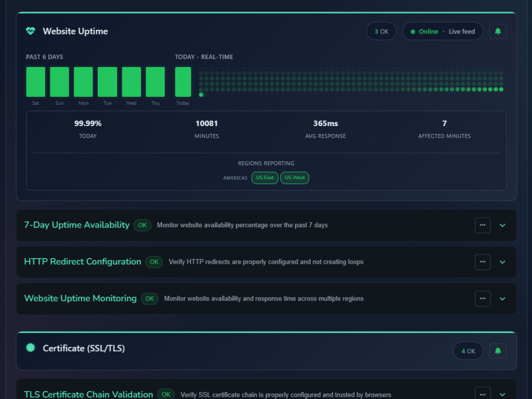
Task: Click the Certificate (SSL/TLS) section title
Action: 84,348
